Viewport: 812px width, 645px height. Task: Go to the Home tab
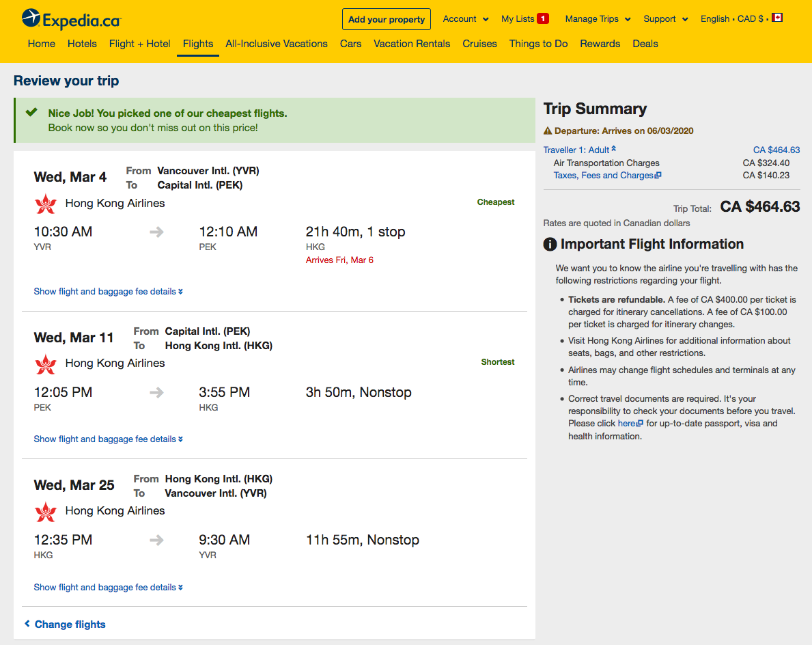click(x=42, y=44)
